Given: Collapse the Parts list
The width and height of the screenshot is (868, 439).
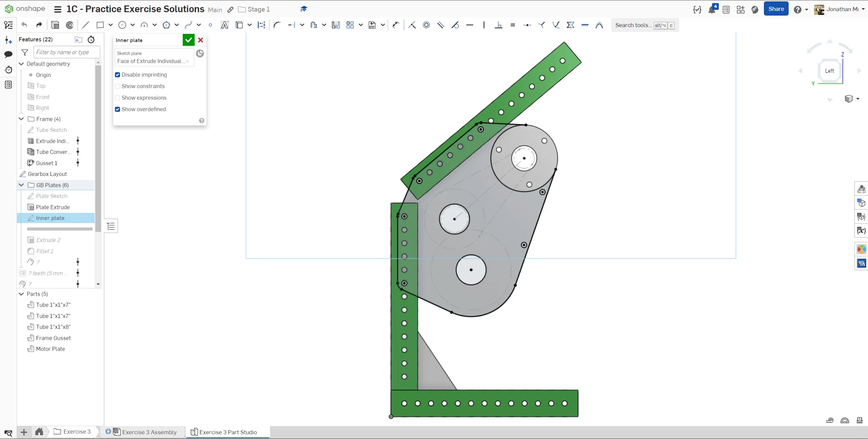Looking at the screenshot, I should coord(21,294).
